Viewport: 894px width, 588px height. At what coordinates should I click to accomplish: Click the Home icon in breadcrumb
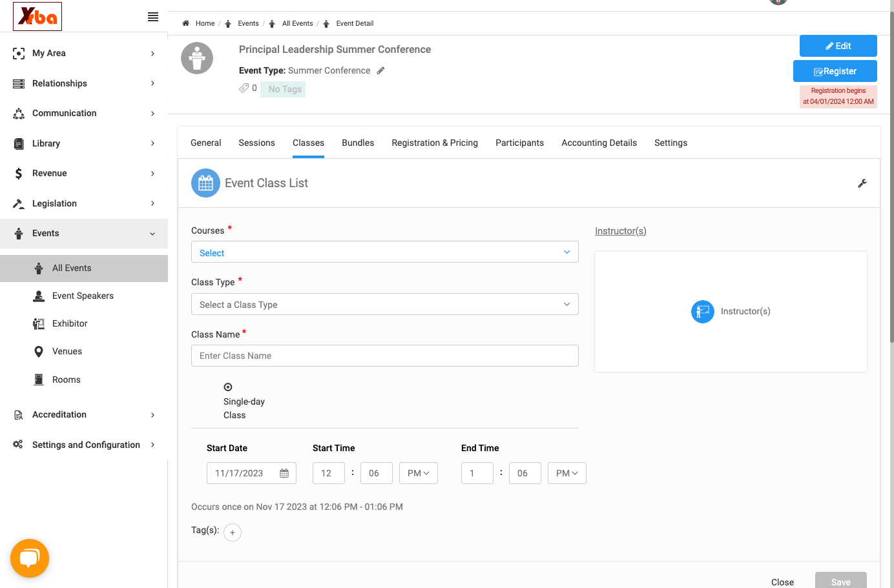click(186, 23)
